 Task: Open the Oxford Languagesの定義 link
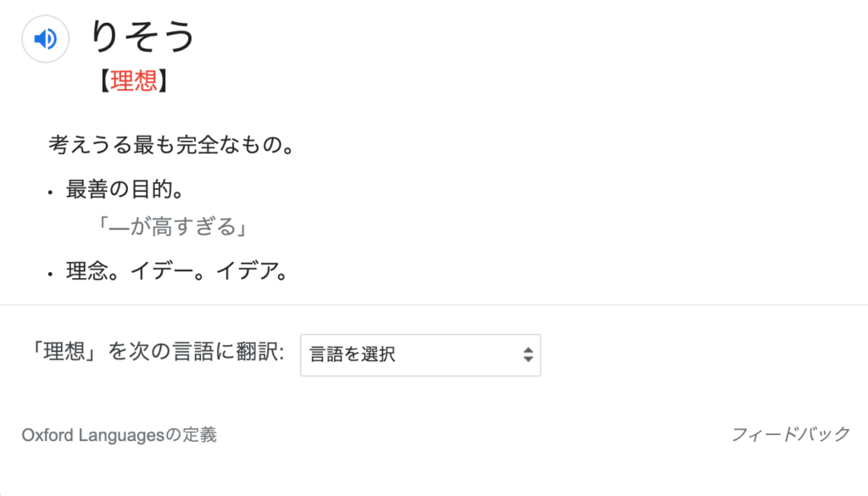pyautogui.click(x=119, y=435)
